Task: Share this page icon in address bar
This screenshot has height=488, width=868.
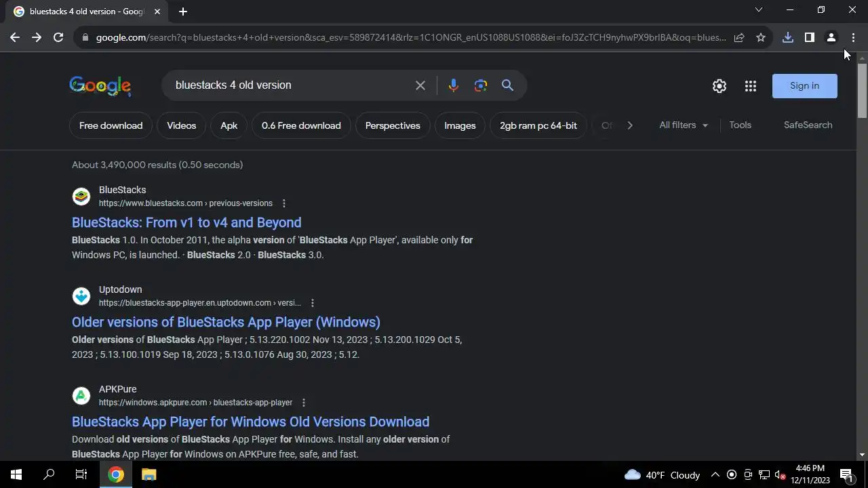Action: click(x=739, y=37)
